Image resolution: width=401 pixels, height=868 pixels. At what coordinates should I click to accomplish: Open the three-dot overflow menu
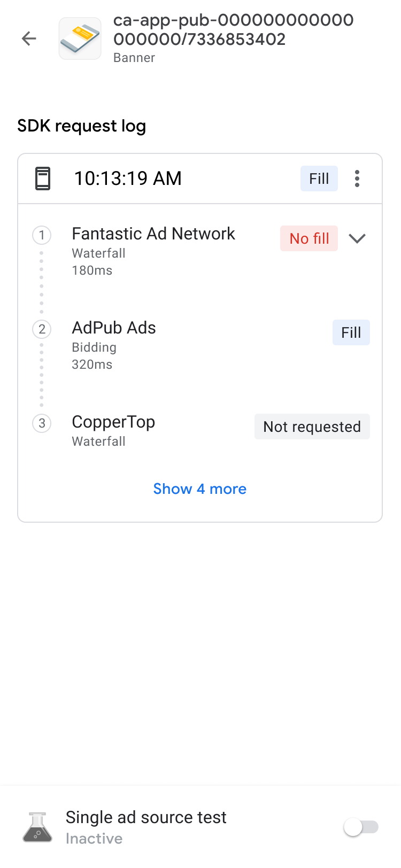click(357, 179)
